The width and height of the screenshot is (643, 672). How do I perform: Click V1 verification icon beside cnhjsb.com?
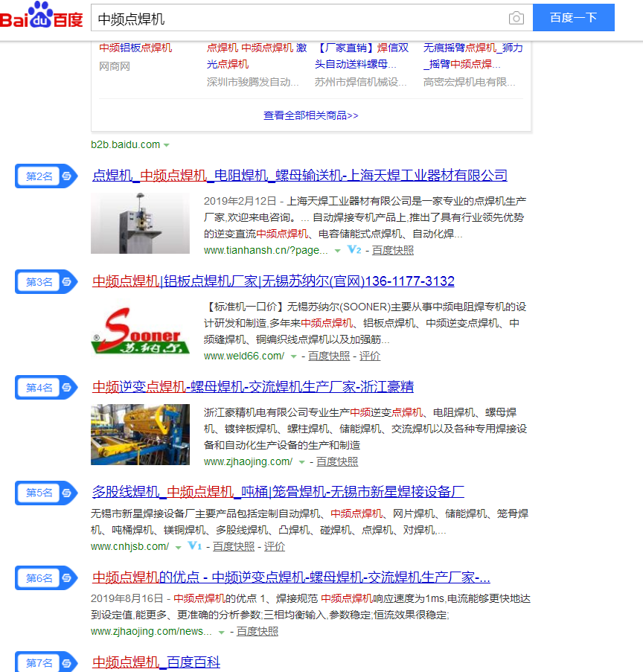click(x=195, y=545)
